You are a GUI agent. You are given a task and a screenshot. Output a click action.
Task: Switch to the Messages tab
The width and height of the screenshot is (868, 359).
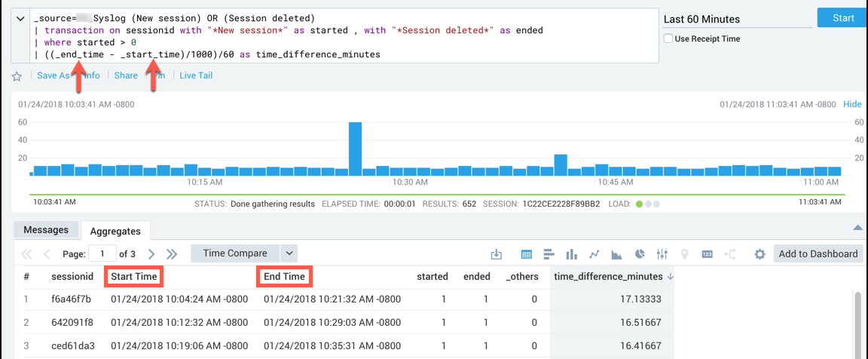pos(46,230)
